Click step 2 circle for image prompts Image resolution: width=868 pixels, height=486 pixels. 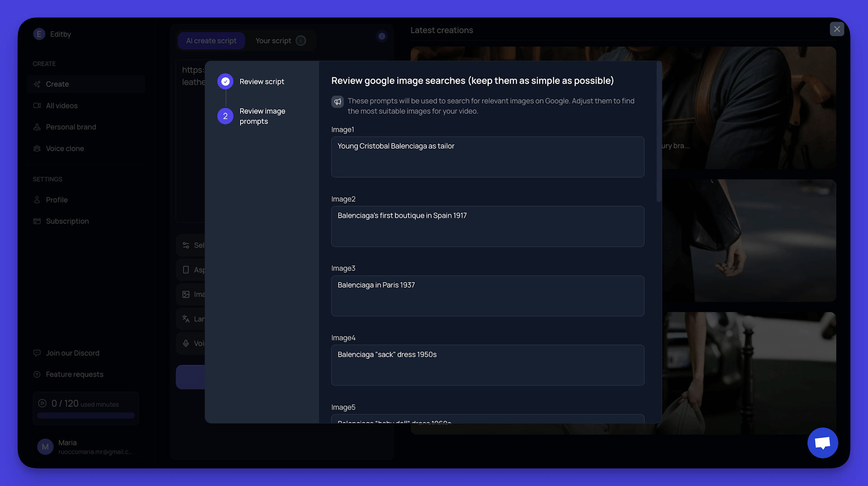coord(225,116)
